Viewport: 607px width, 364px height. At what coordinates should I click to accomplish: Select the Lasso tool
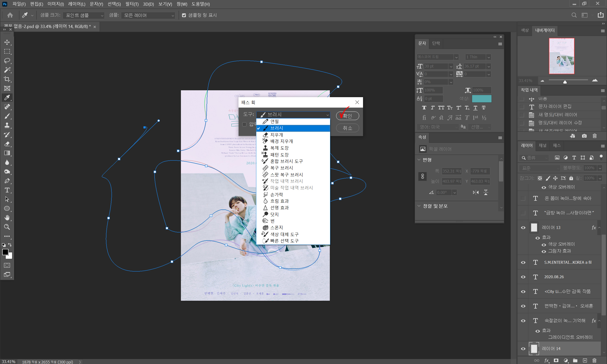point(7,61)
